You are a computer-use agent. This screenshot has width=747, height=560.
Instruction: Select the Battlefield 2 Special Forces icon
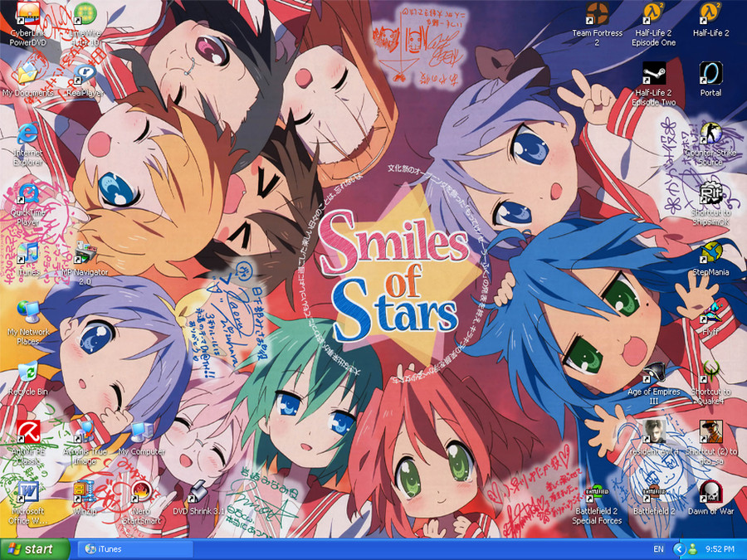tap(597, 492)
